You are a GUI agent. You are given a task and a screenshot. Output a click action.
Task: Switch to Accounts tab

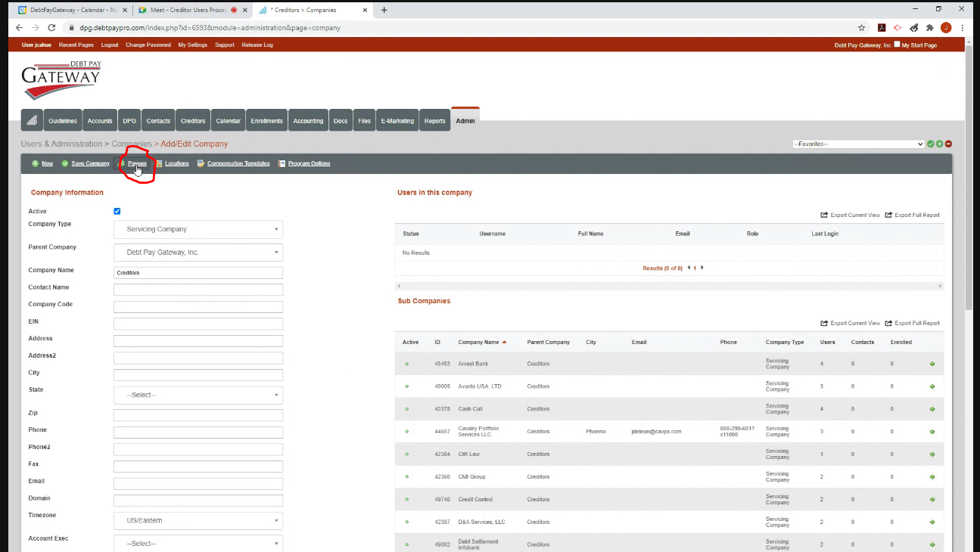[100, 121]
